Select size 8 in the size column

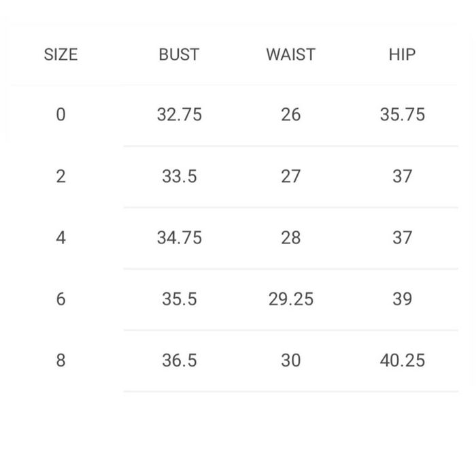[x=61, y=360]
